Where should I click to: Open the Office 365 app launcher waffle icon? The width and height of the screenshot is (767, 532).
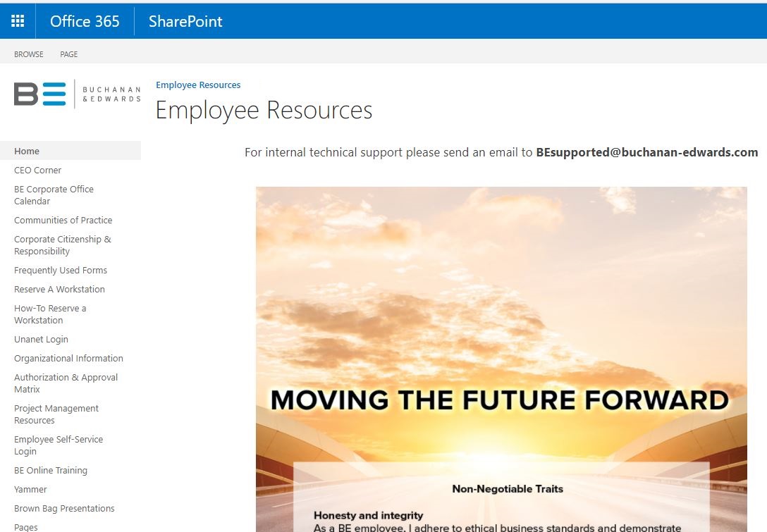coord(18,20)
